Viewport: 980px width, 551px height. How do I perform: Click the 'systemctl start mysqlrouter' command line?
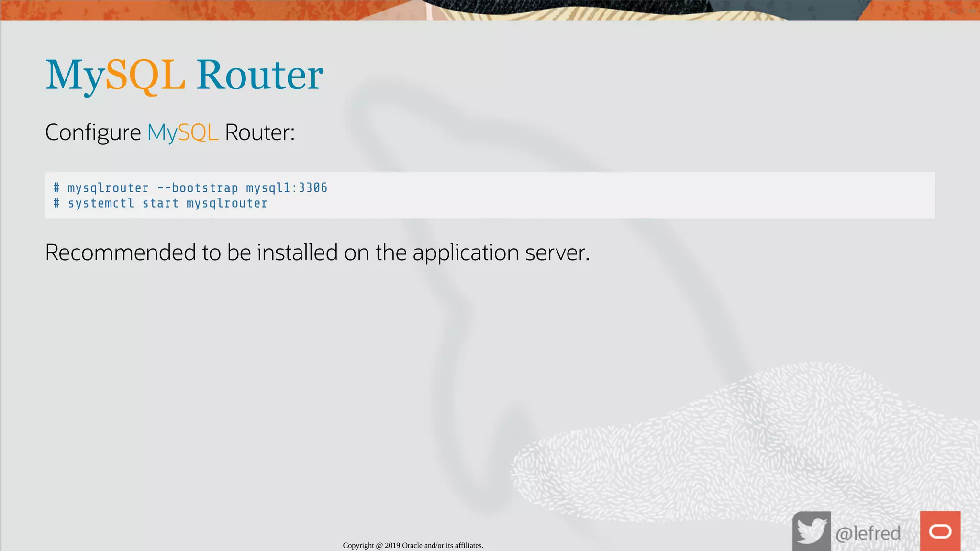[x=160, y=203]
